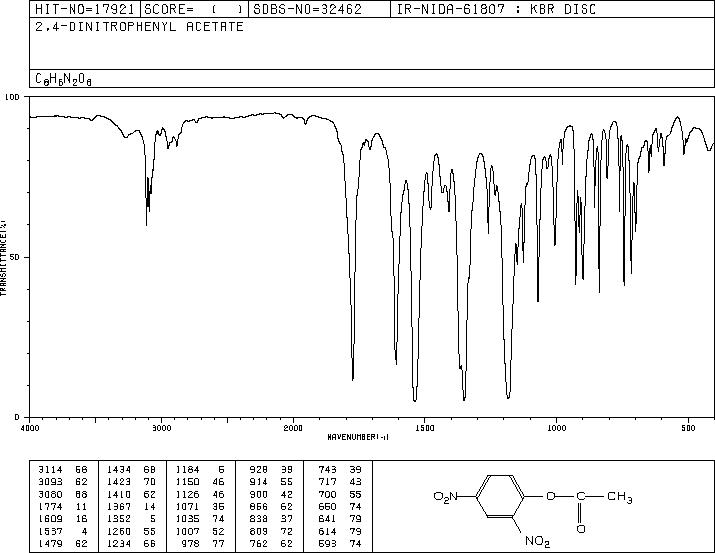This screenshot has height=553, width=715.
Task: Click the 100 y-axis tick label
Action: [12, 97]
